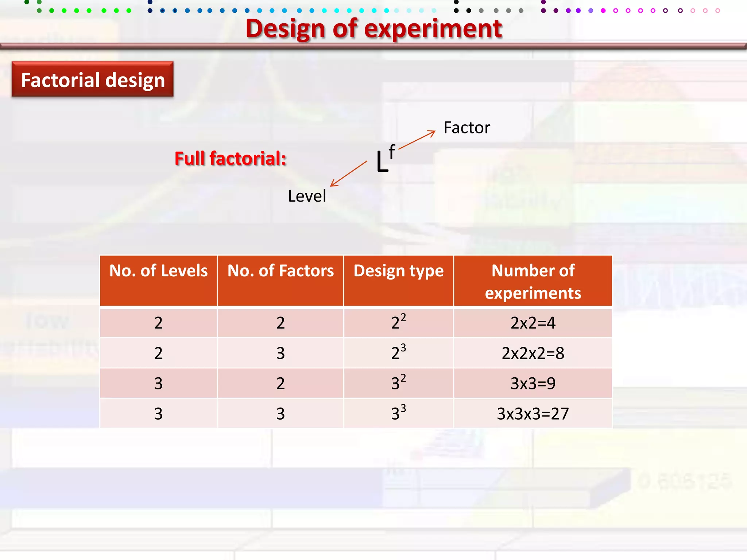Select the '2x2x2=8' table cell
This screenshot has width=747, height=560.
click(533, 353)
